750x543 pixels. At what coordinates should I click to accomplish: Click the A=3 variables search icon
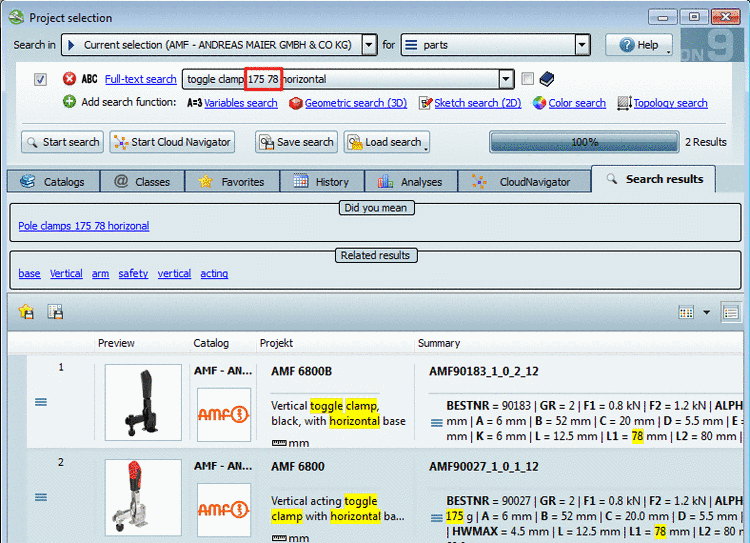[194, 103]
